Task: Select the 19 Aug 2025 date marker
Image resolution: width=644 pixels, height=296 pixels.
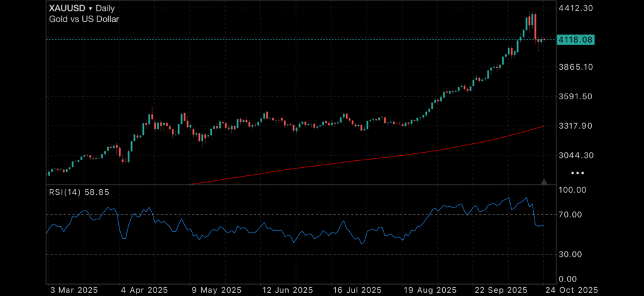Action: coord(428,290)
